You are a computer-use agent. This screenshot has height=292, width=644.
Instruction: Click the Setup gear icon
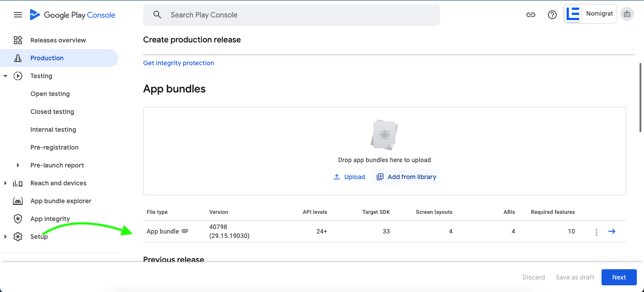18,237
